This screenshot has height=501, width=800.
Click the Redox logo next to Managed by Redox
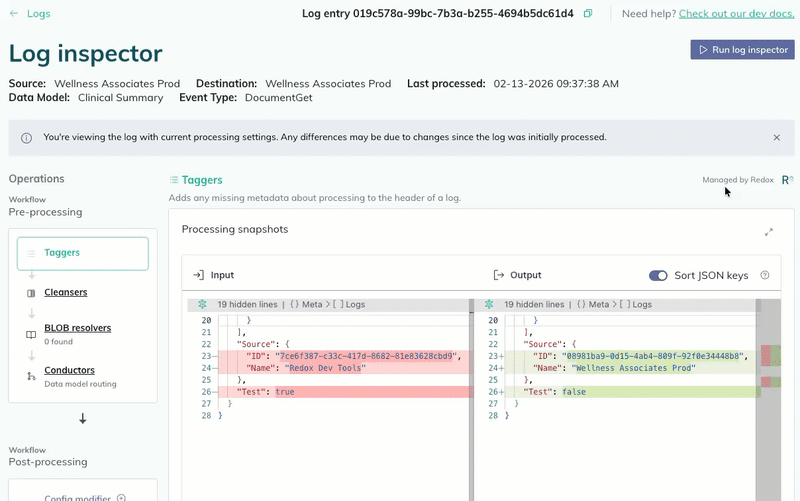[787, 180]
